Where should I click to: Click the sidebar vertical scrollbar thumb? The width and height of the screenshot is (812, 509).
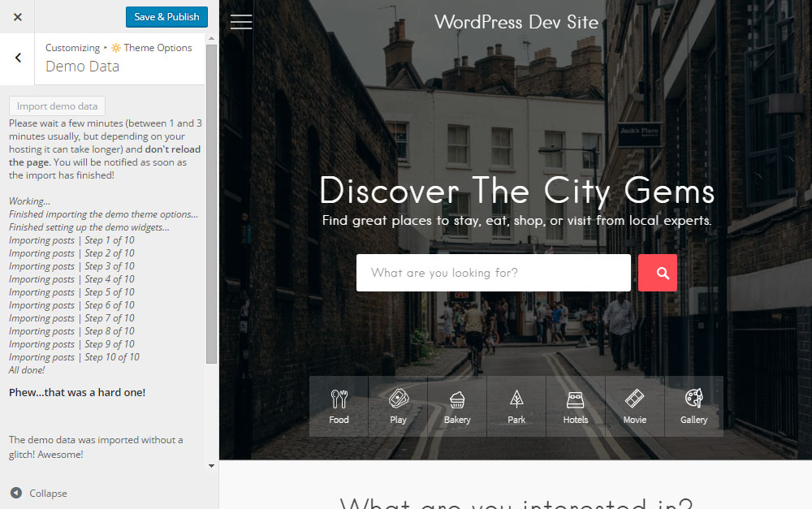211,204
